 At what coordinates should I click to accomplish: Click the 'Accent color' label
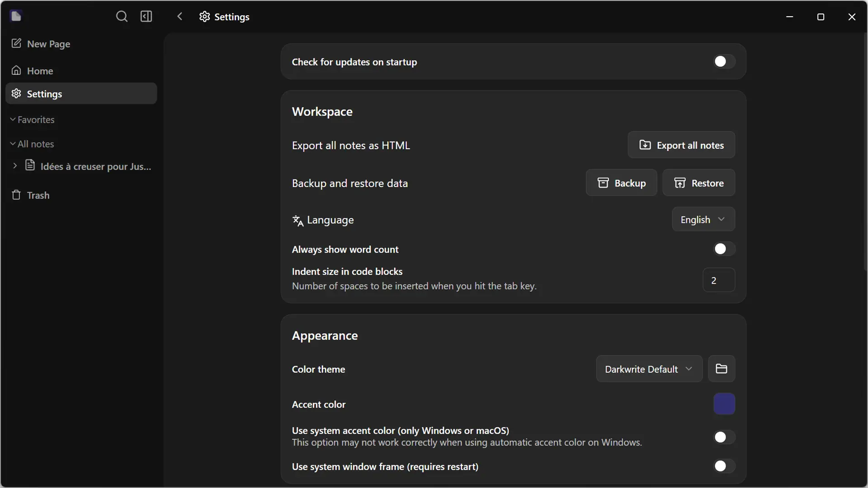coord(319,404)
